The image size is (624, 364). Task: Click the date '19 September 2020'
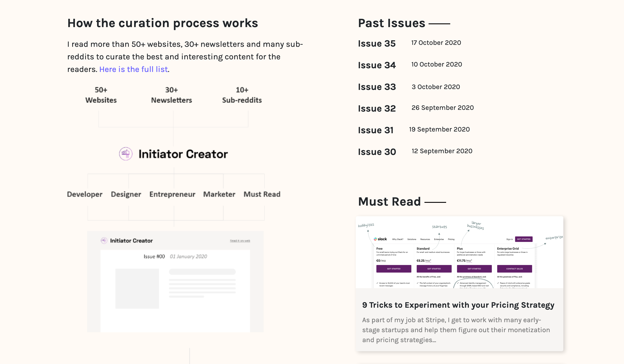pyautogui.click(x=439, y=129)
